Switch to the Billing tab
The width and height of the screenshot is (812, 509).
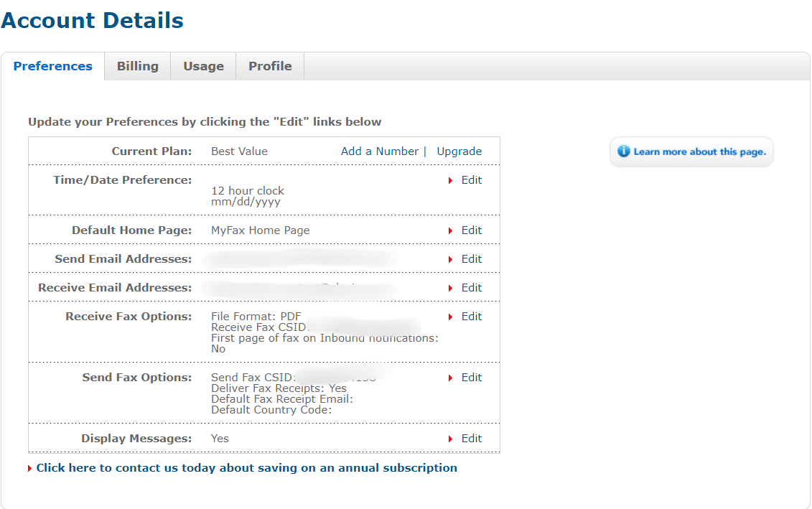pyautogui.click(x=137, y=65)
